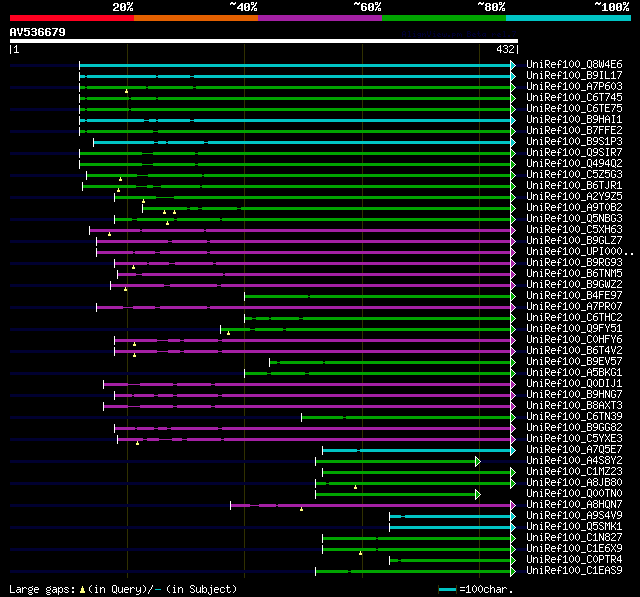640x597 pixels.
Task: Click the UniRef100_C1MZ23 label
Action: click(x=574, y=472)
